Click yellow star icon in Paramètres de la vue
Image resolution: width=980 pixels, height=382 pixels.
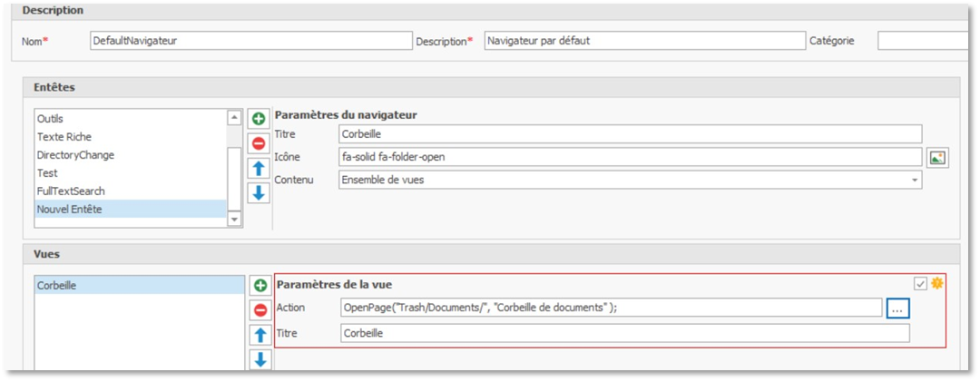936,283
